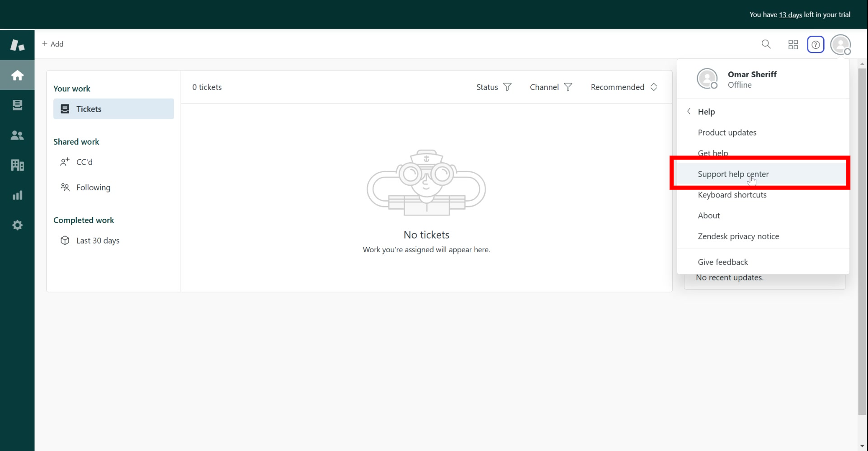
Task: Open the Home icon in sidebar
Action: pyautogui.click(x=17, y=75)
